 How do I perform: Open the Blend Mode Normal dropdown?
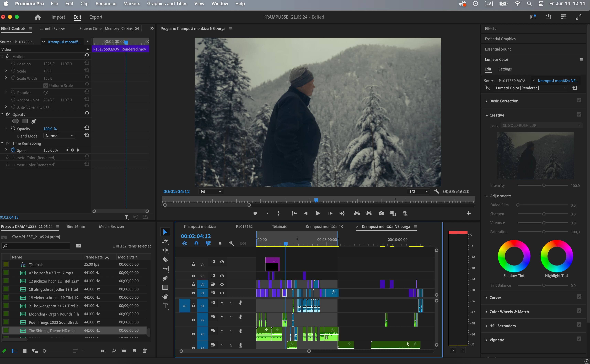pyautogui.click(x=59, y=136)
